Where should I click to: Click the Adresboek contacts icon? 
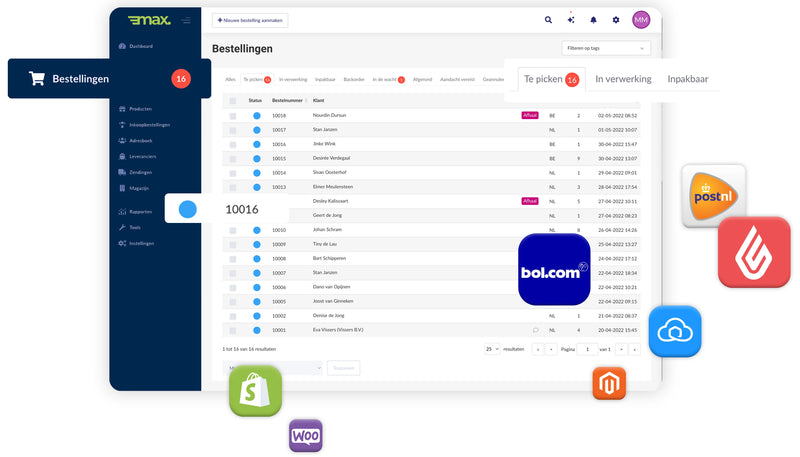point(122,140)
